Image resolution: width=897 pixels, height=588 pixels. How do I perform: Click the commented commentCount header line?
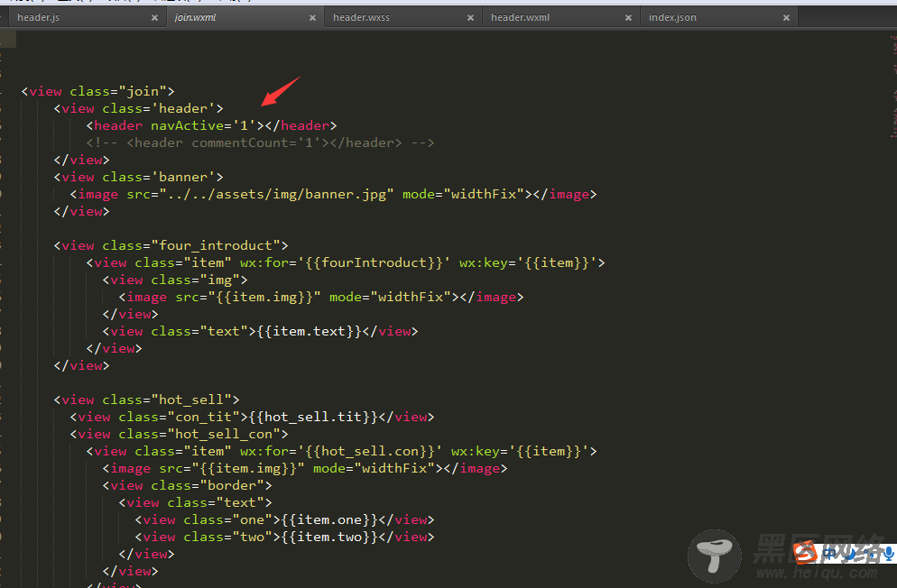(260, 142)
